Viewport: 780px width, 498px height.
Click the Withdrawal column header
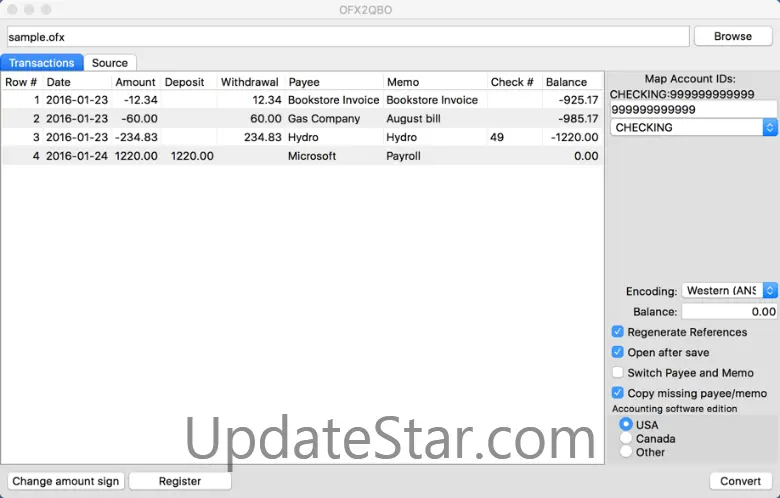pyautogui.click(x=250, y=82)
